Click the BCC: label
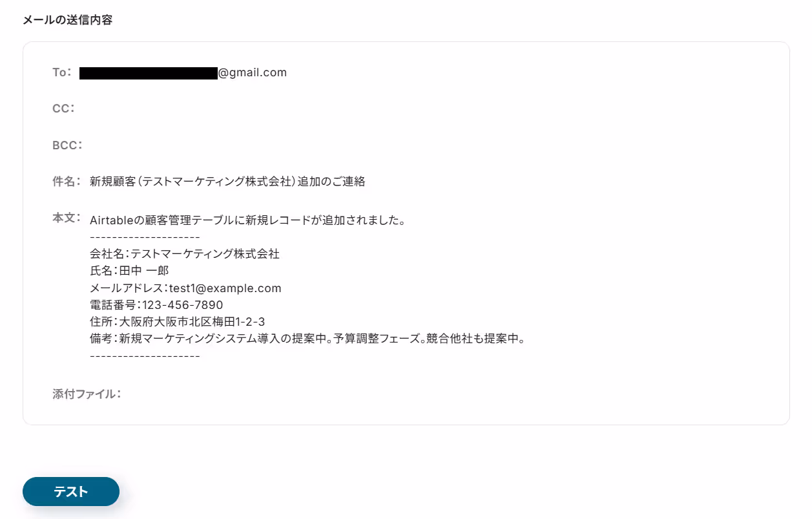Screen dimensions: 812x519 [67, 145]
